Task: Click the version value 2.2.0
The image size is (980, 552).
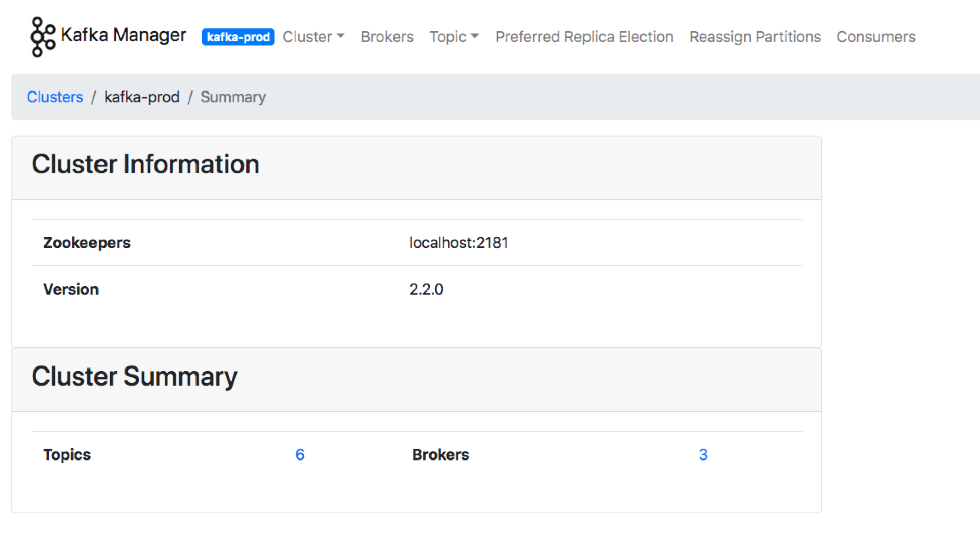Action: pyautogui.click(x=426, y=289)
